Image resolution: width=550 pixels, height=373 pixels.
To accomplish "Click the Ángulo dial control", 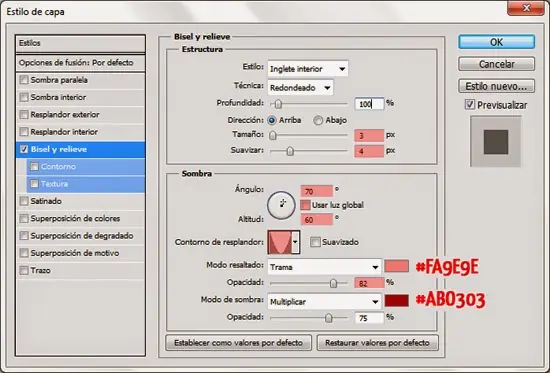I will [x=281, y=205].
